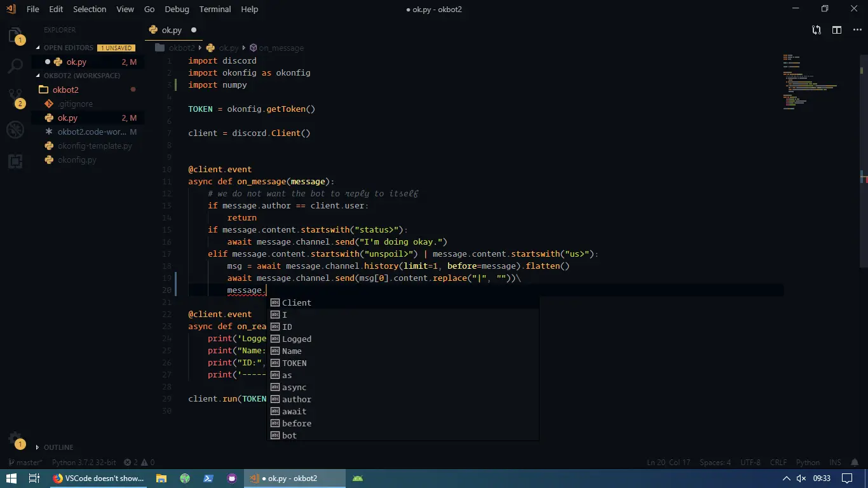Viewport: 868px width, 488px height.
Task: Split the editor to the right
Action: point(837,30)
